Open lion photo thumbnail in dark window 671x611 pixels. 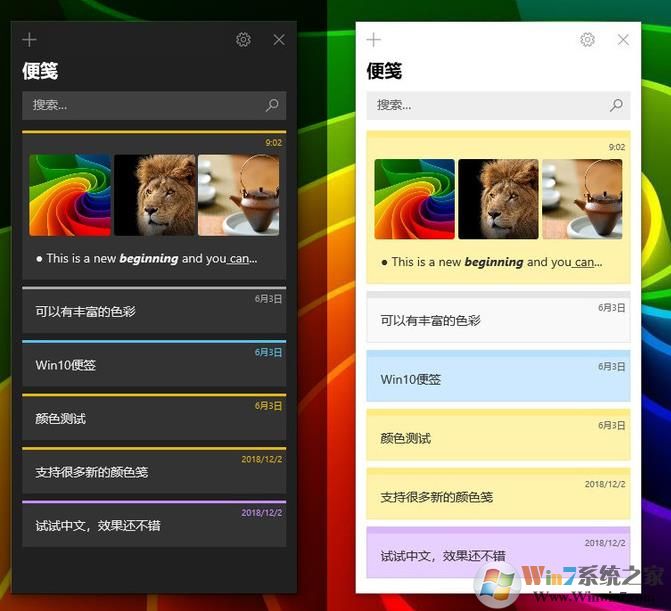(154, 195)
